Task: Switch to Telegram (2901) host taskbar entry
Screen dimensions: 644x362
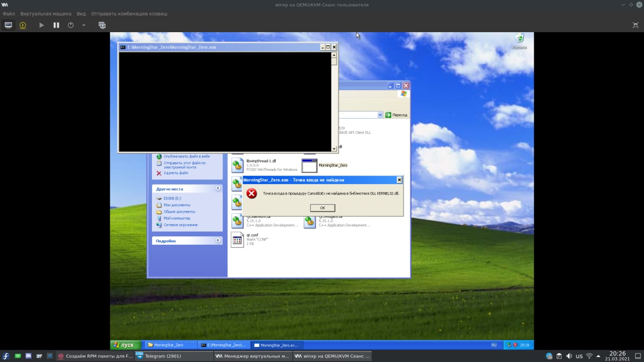Action: [x=174, y=356]
